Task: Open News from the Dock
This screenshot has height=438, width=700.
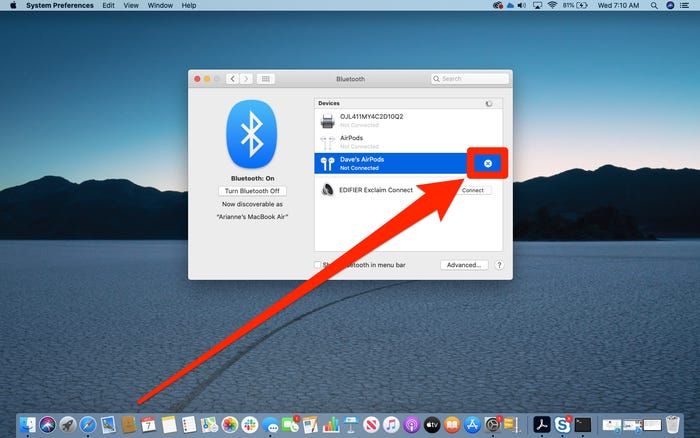Action: click(371, 425)
